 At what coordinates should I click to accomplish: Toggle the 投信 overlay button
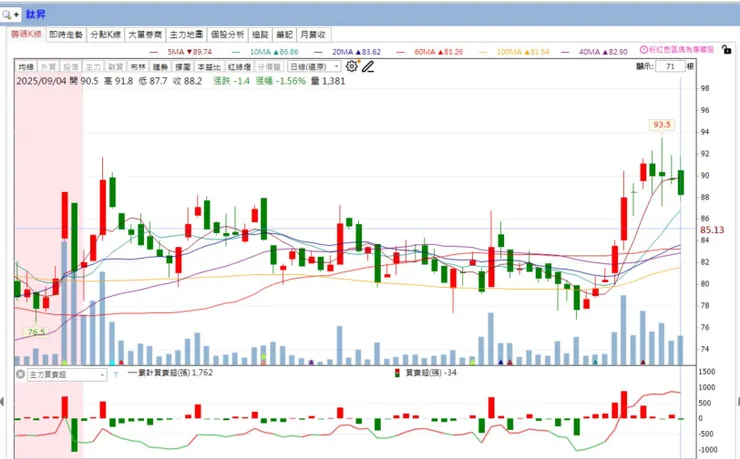pyautogui.click(x=71, y=67)
